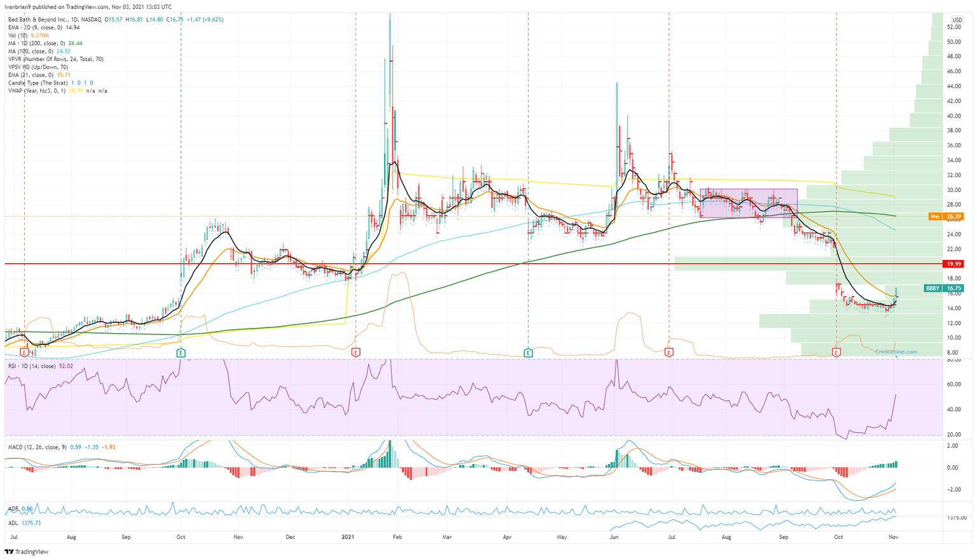Select the ADL 1375.73 indicator legend
977x560 pixels.
tap(24, 522)
